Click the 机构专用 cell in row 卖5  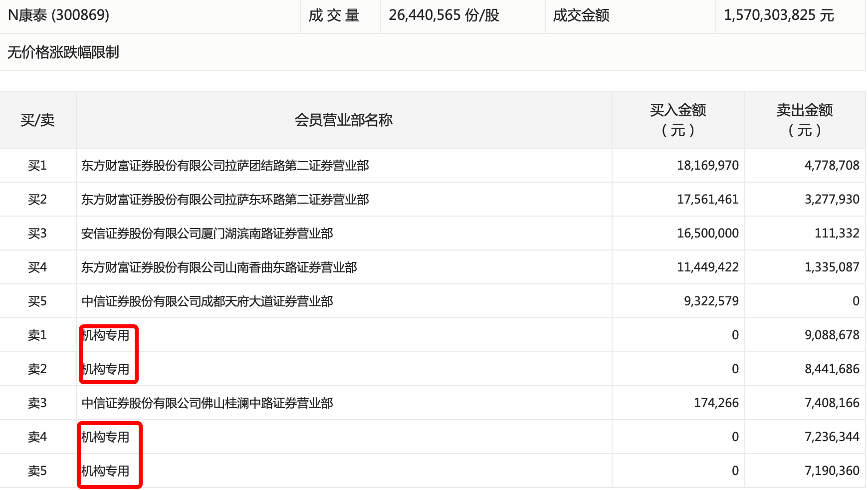click(107, 471)
